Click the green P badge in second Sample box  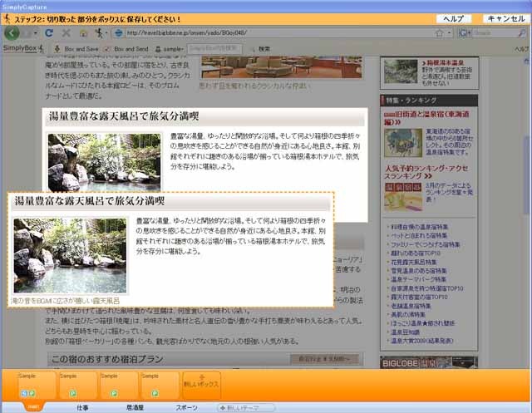[x=72, y=394]
